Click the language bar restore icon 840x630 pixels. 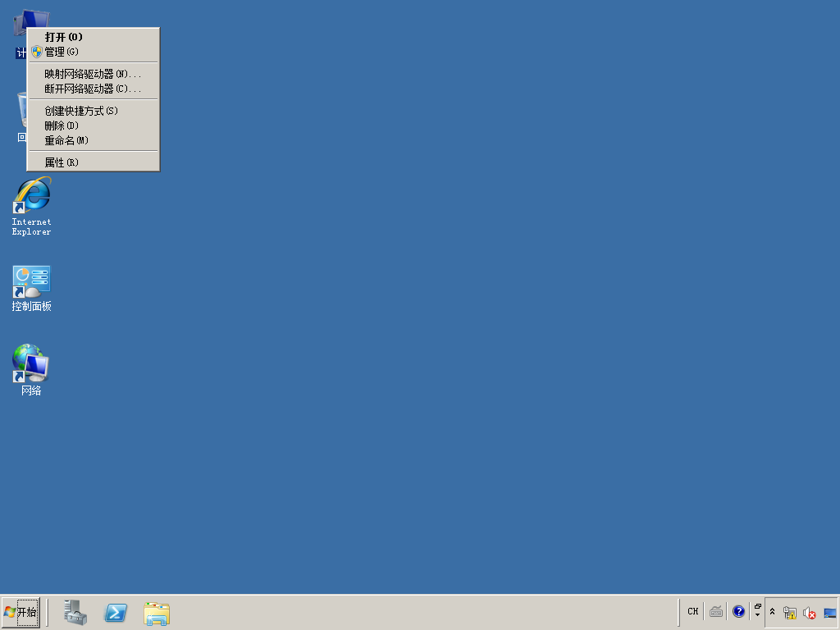pyautogui.click(x=758, y=606)
